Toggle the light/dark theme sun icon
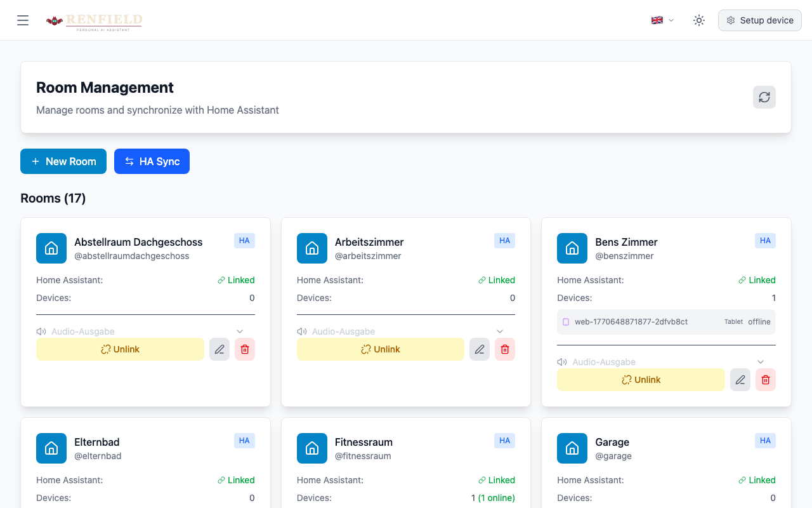 pyautogui.click(x=699, y=20)
